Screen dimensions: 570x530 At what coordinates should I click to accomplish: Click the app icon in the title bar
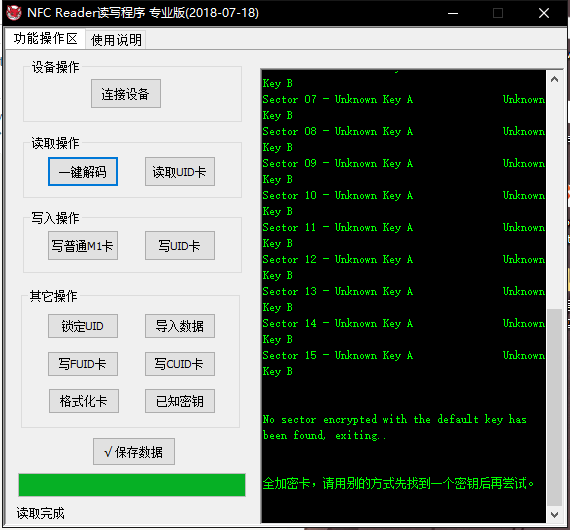coord(14,13)
